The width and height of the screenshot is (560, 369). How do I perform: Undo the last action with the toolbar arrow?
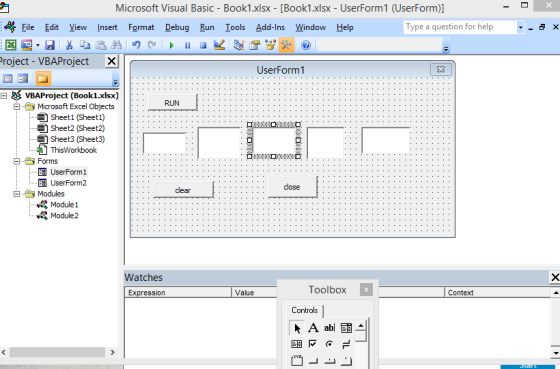(136, 45)
